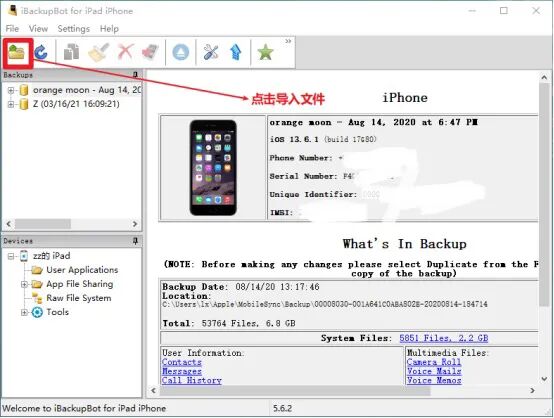Click the red X delete icon
This screenshot has width=554, height=418.
point(125,52)
